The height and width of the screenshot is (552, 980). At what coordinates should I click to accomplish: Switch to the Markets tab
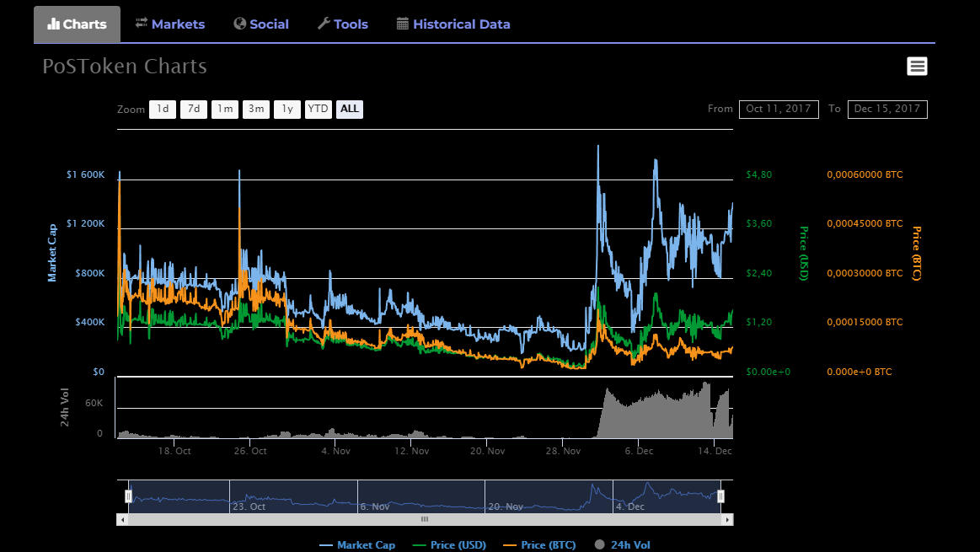coord(170,24)
